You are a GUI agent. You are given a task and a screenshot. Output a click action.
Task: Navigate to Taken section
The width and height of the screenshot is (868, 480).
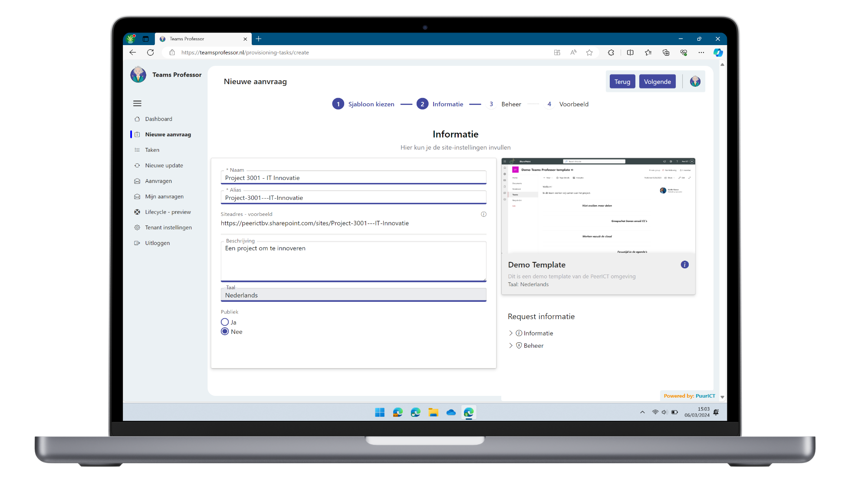click(152, 149)
